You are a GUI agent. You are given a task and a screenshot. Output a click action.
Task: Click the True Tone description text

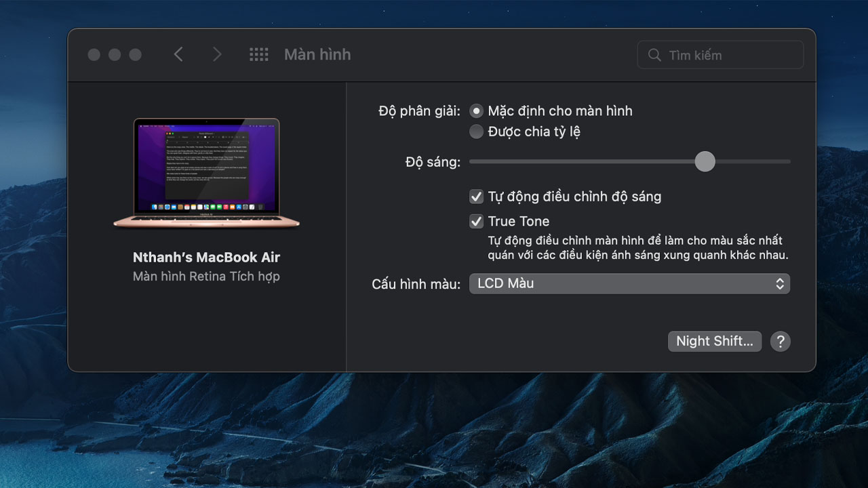[637, 248]
